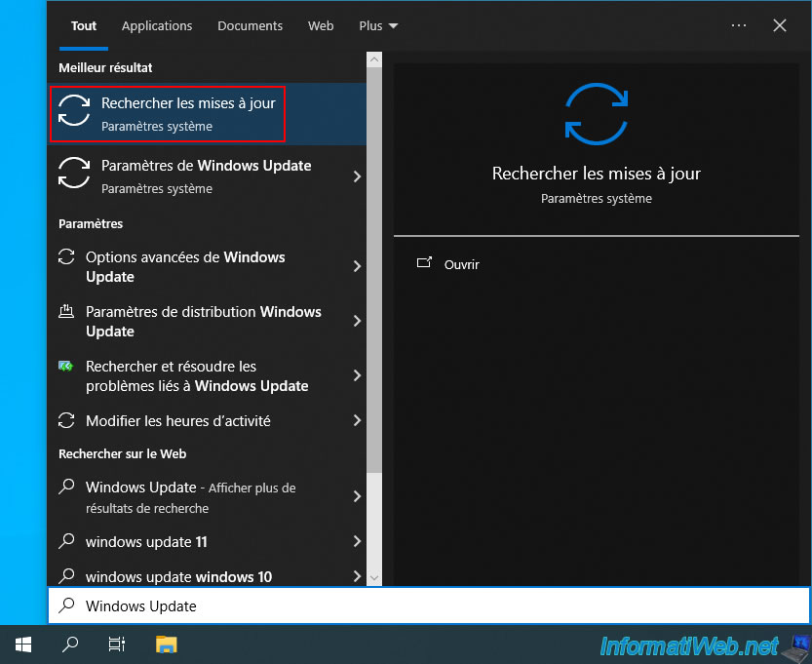Click the results list scrollbar down arrow
Screen dimensions: 812x664
coord(374,577)
